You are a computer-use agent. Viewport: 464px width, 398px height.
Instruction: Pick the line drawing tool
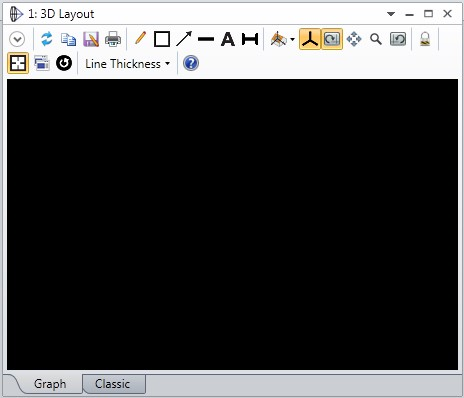206,39
